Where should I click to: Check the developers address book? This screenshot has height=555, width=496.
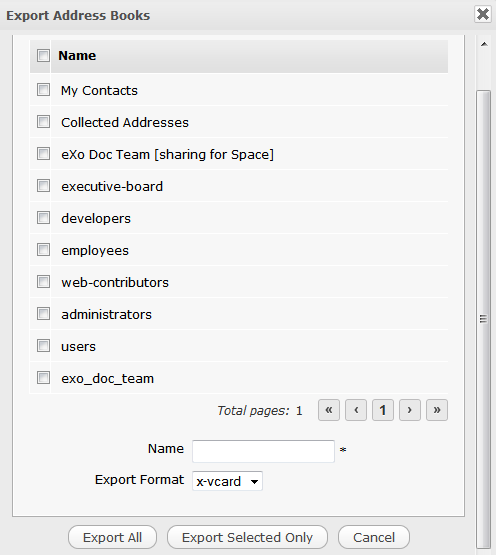43,218
